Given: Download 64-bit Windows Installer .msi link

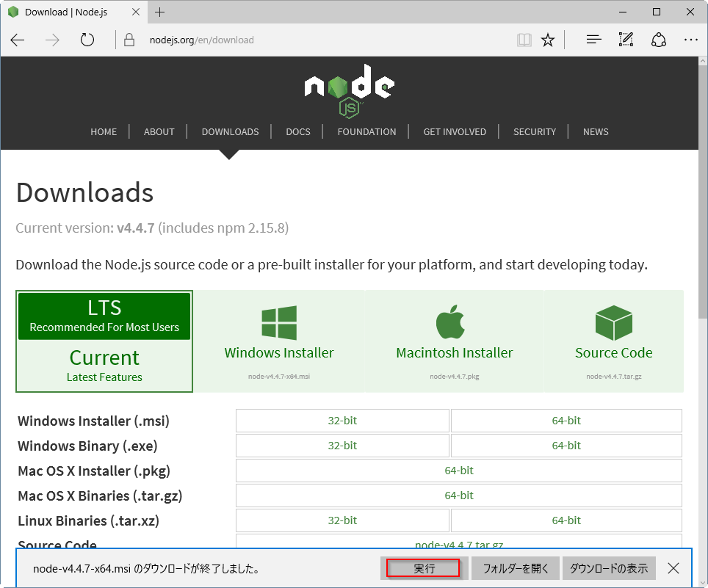Looking at the screenshot, I should (566, 421).
